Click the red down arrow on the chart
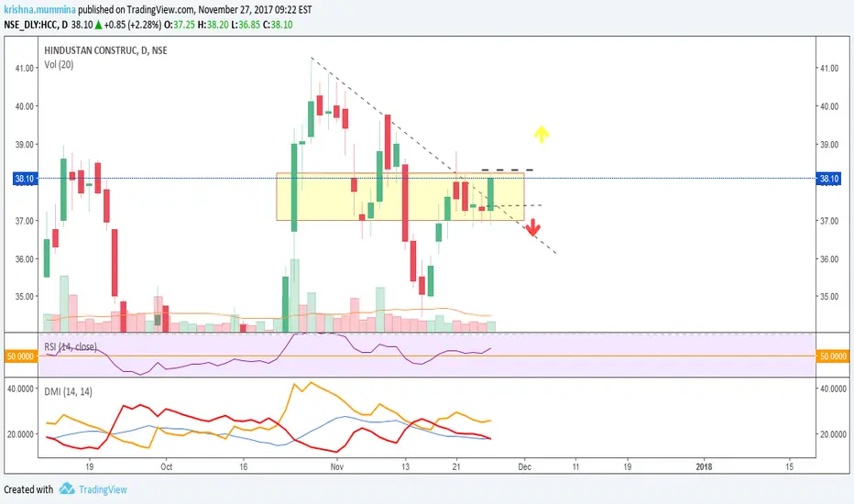The image size is (854, 504). (532, 227)
